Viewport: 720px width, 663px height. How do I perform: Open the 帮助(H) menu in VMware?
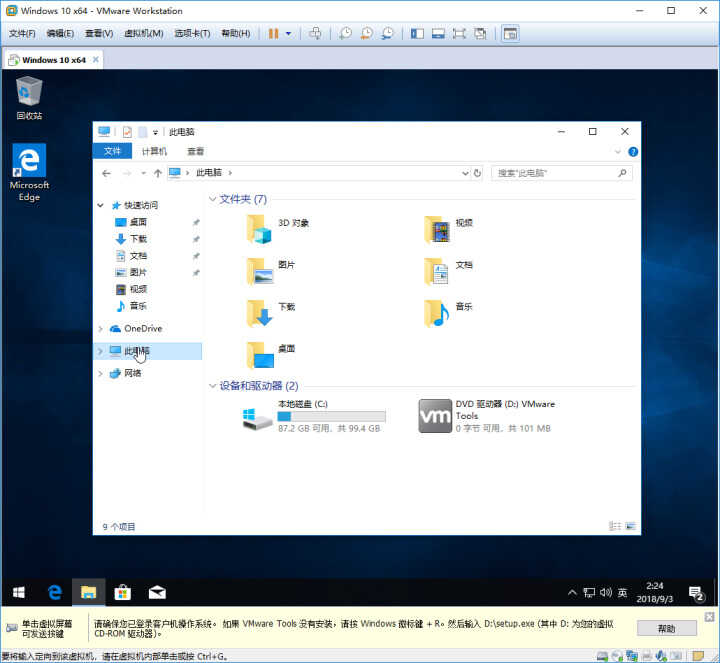pyautogui.click(x=236, y=34)
